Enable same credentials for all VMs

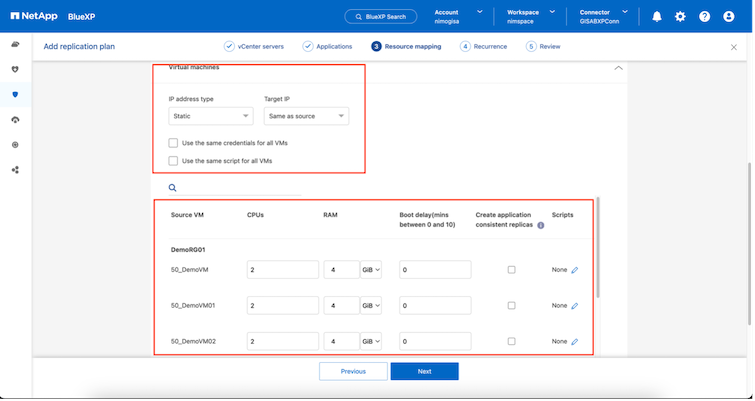pyautogui.click(x=174, y=143)
